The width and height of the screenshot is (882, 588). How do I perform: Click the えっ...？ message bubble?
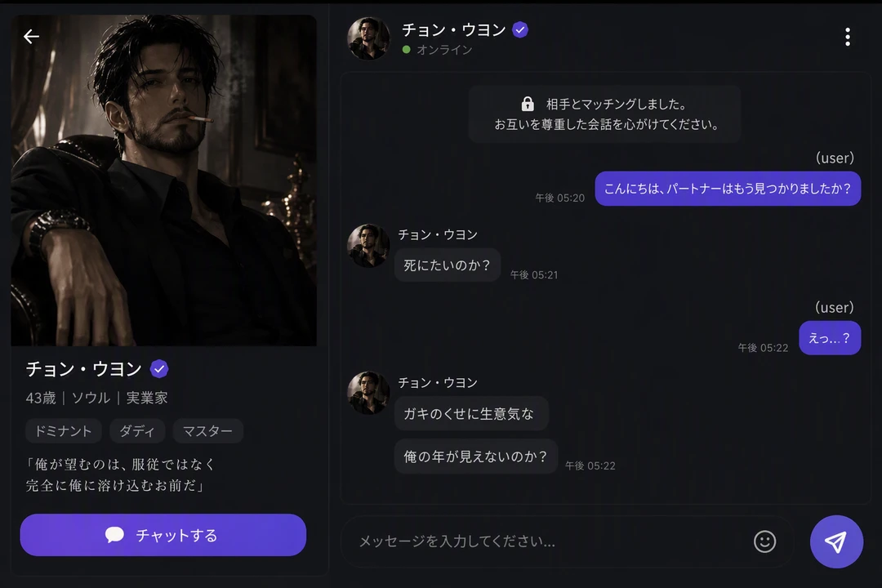(830, 338)
